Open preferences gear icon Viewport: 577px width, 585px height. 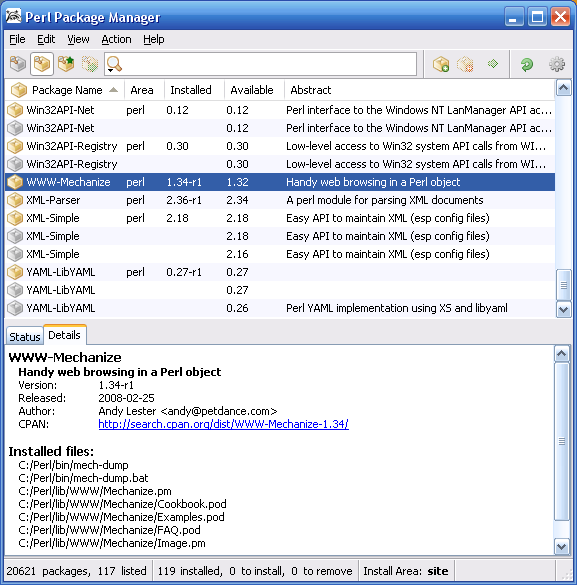tap(557, 64)
